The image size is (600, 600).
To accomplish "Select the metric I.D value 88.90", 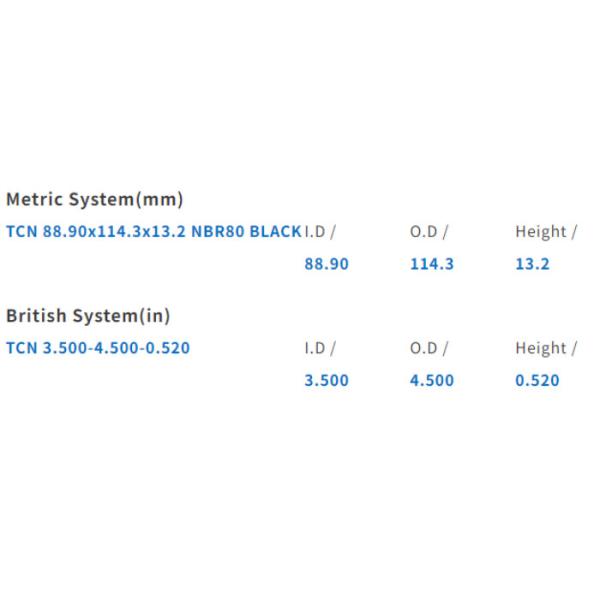I will (x=326, y=264).
